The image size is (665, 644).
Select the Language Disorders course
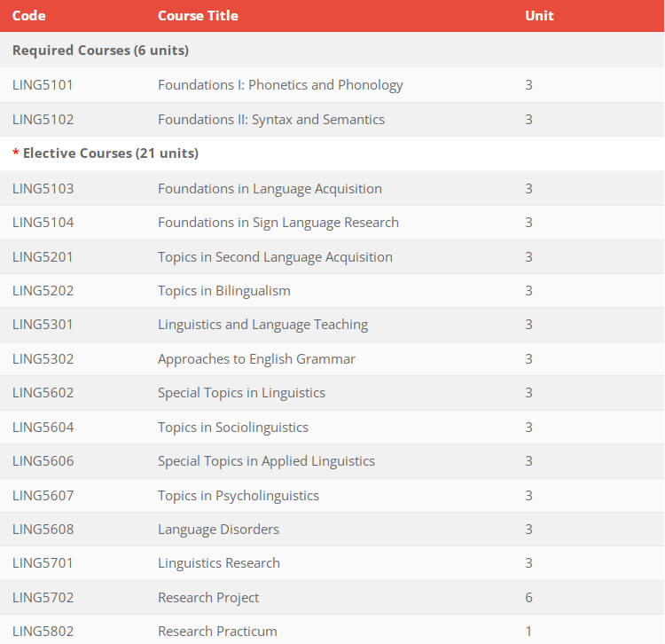pyautogui.click(x=218, y=530)
